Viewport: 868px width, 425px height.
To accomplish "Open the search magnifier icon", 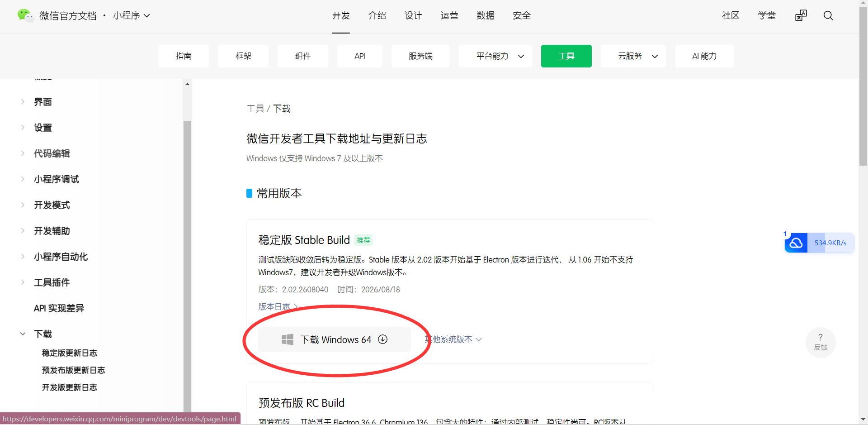I will 828,16.
